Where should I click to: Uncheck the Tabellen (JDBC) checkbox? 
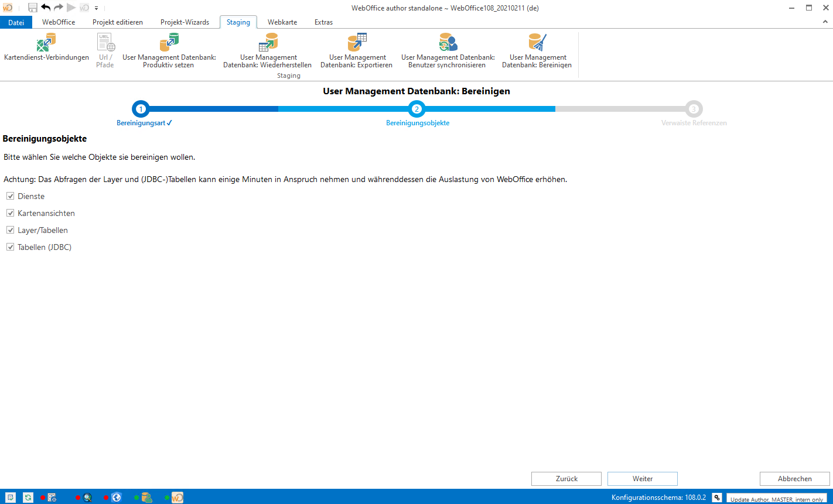coord(10,247)
